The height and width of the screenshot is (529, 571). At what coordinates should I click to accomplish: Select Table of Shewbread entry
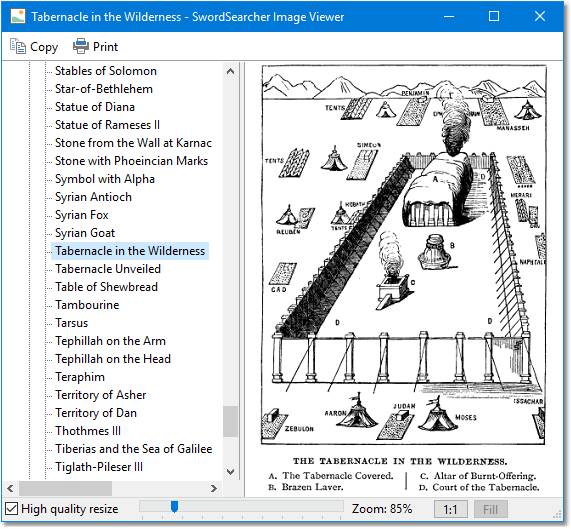coord(106,287)
